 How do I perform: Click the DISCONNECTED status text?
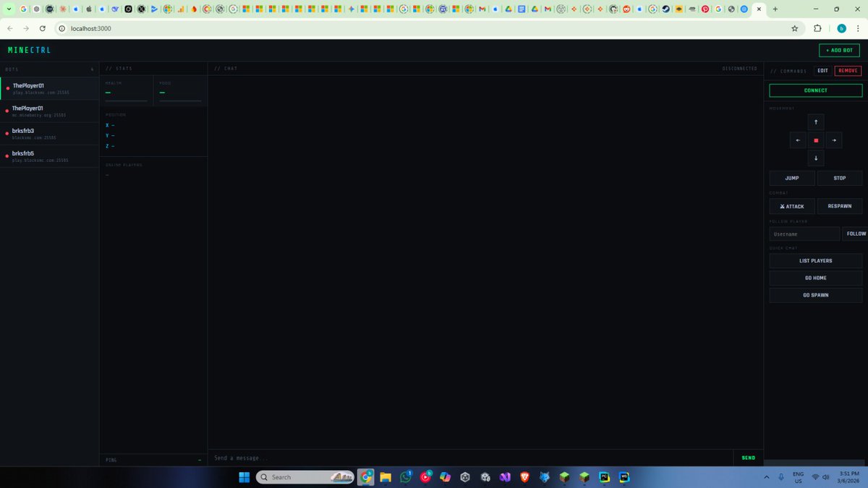tap(739, 69)
